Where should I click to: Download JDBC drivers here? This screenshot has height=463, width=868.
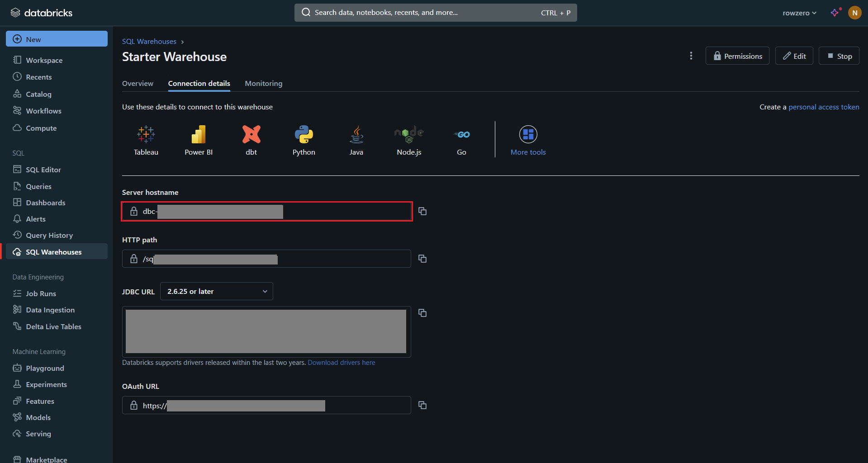pos(341,362)
